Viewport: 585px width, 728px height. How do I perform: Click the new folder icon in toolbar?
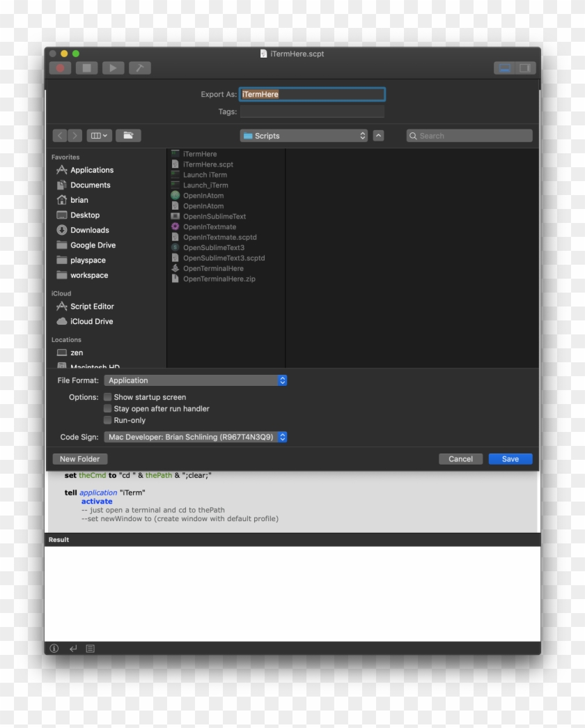click(128, 136)
